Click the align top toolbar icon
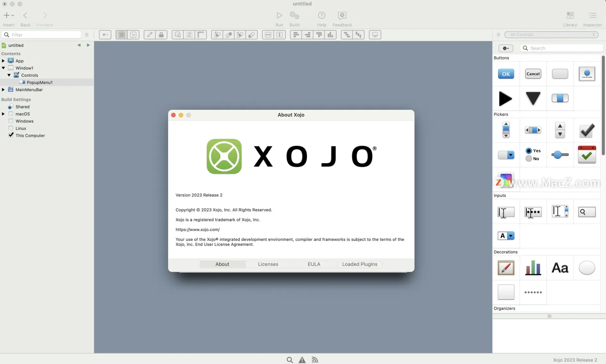606x364 pixels. 319,35
